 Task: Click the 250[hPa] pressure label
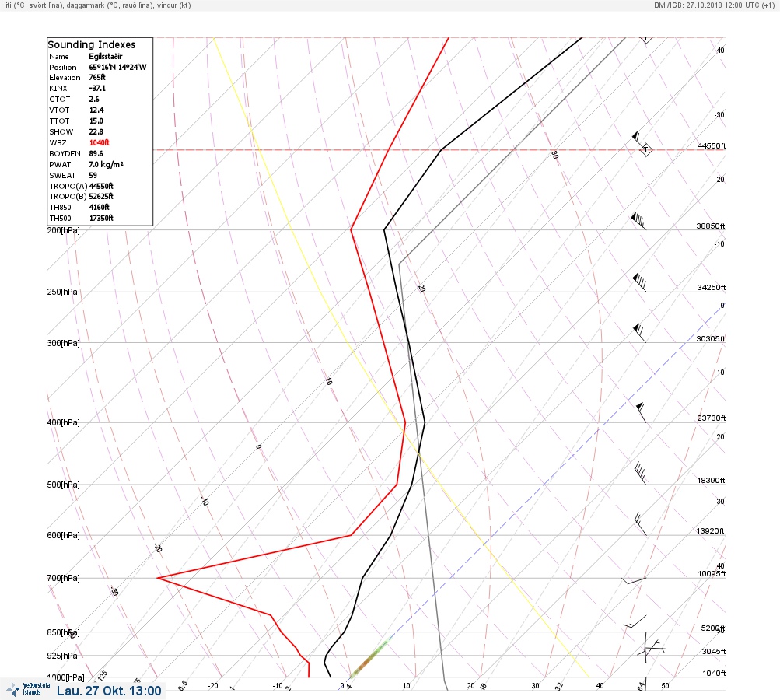pyautogui.click(x=63, y=292)
